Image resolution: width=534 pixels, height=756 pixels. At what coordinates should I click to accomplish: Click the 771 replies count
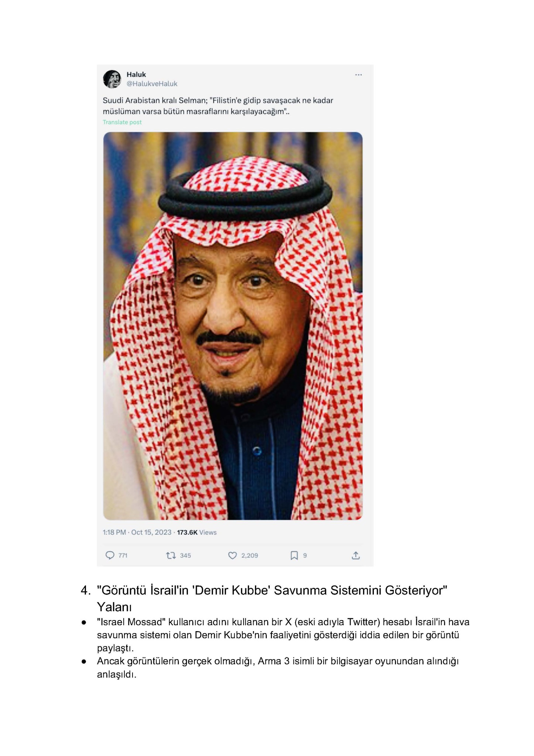(x=123, y=555)
